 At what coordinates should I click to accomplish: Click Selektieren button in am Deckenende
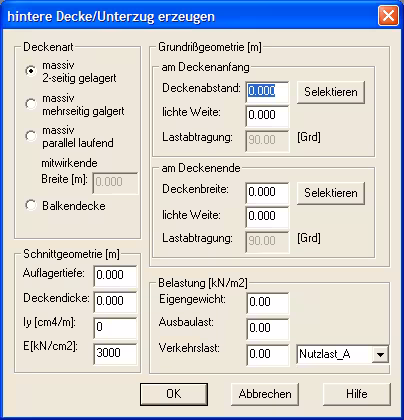[331, 193]
